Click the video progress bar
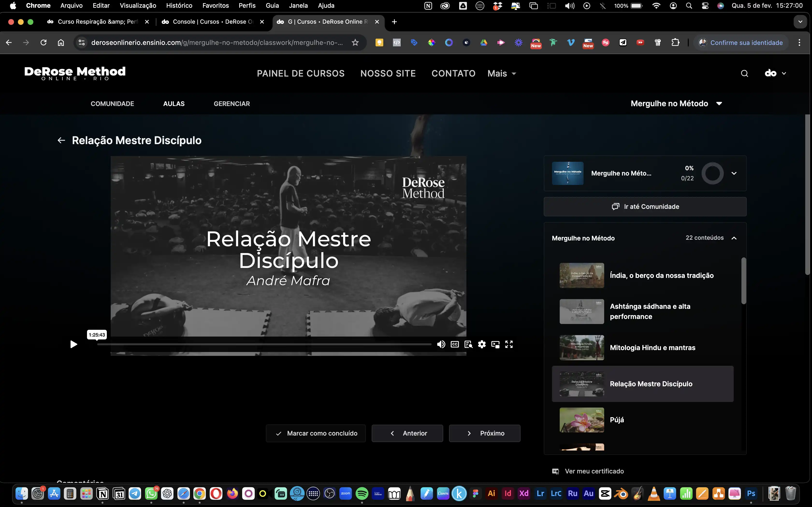 click(x=264, y=344)
